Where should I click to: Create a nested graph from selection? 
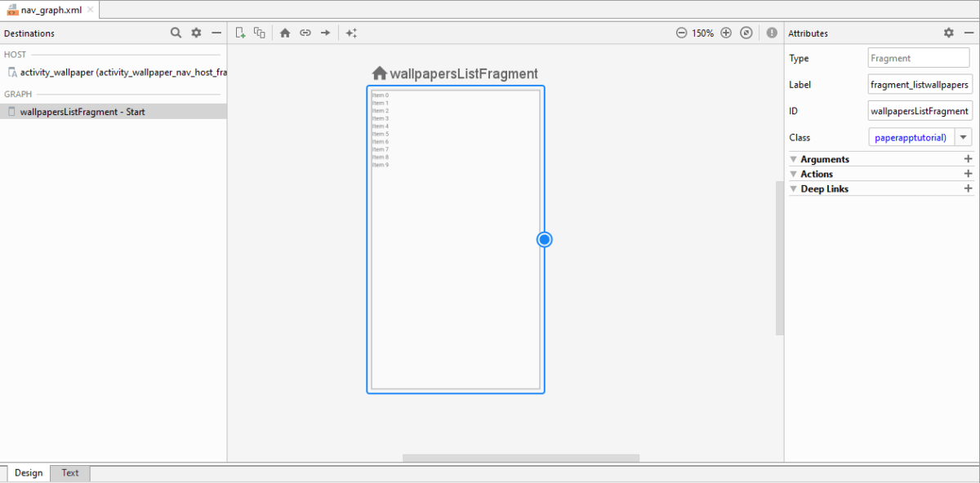click(x=259, y=33)
